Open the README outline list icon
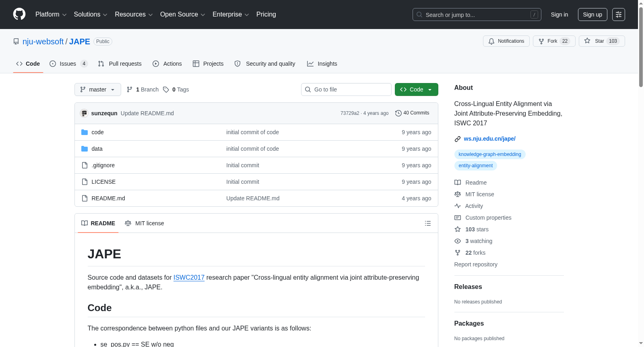 pos(428,223)
